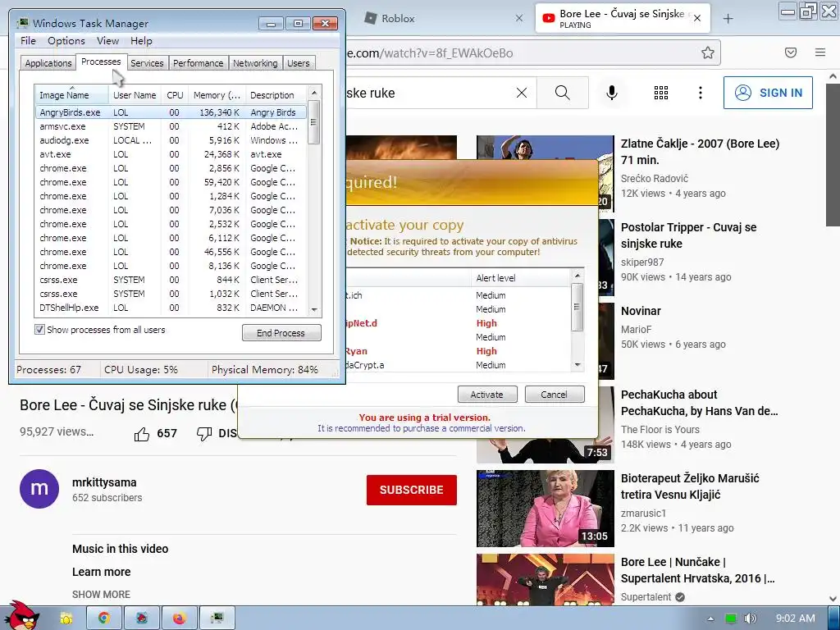Click the YouTube page vertical scrollbar thumb
Image resolution: width=840 pixels, height=630 pixels.
(x=833, y=155)
